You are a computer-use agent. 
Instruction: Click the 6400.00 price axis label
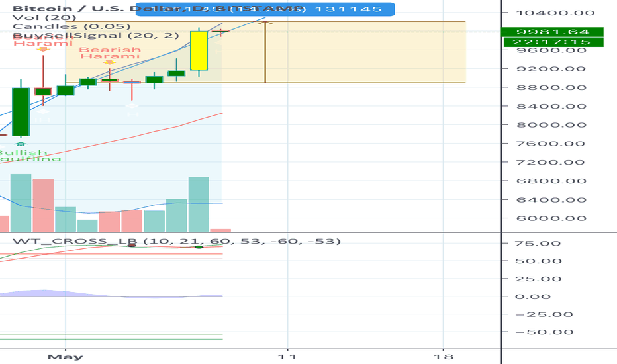pos(551,200)
